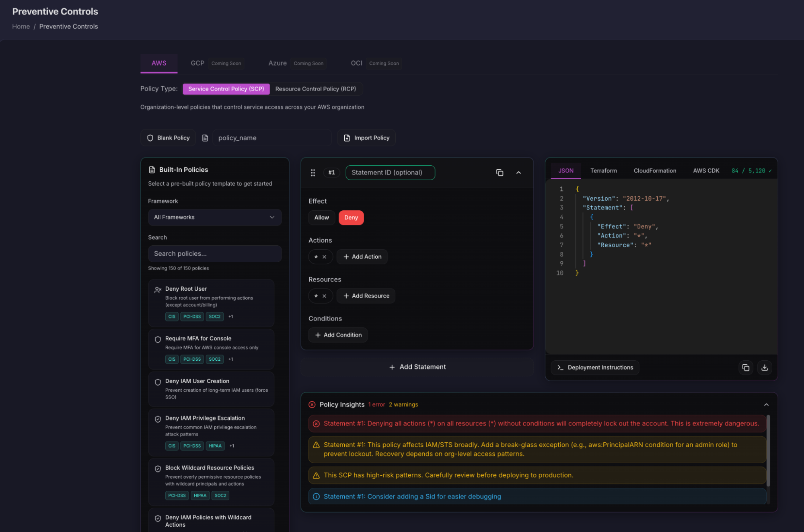Focus the policy_name input field
This screenshot has width=804, height=532.
point(272,138)
